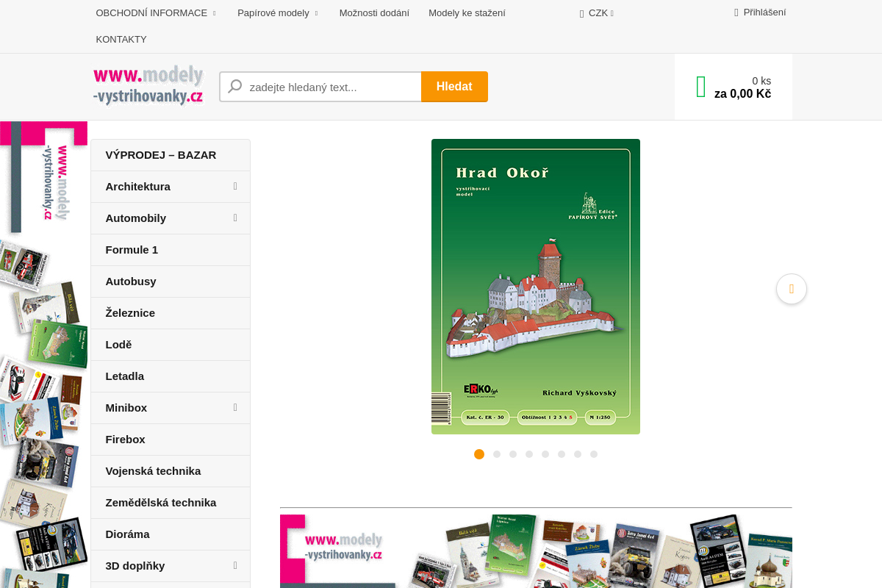Open the OBCHODNÍ INFORMACE dropdown menu

tap(156, 13)
